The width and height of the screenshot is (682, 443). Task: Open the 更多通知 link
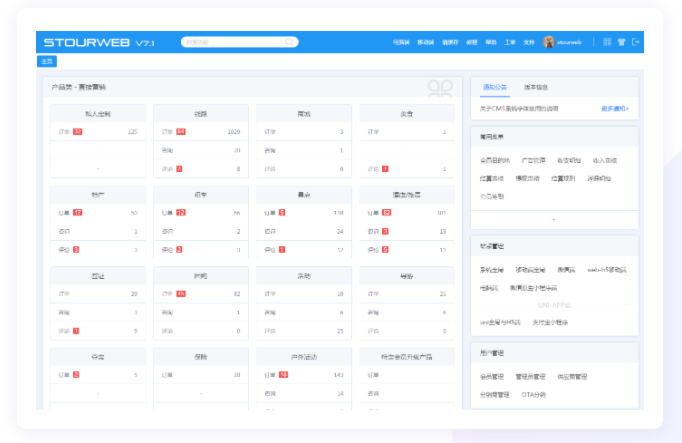pyautogui.click(x=615, y=108)
